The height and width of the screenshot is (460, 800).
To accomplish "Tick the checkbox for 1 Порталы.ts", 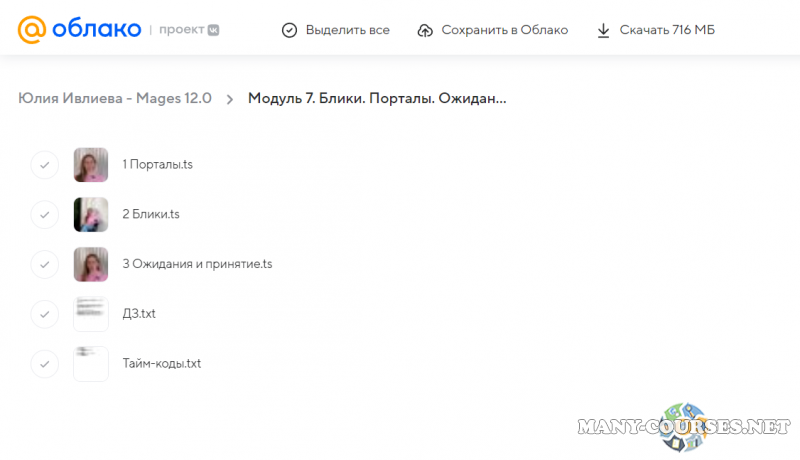I will 45,165.
